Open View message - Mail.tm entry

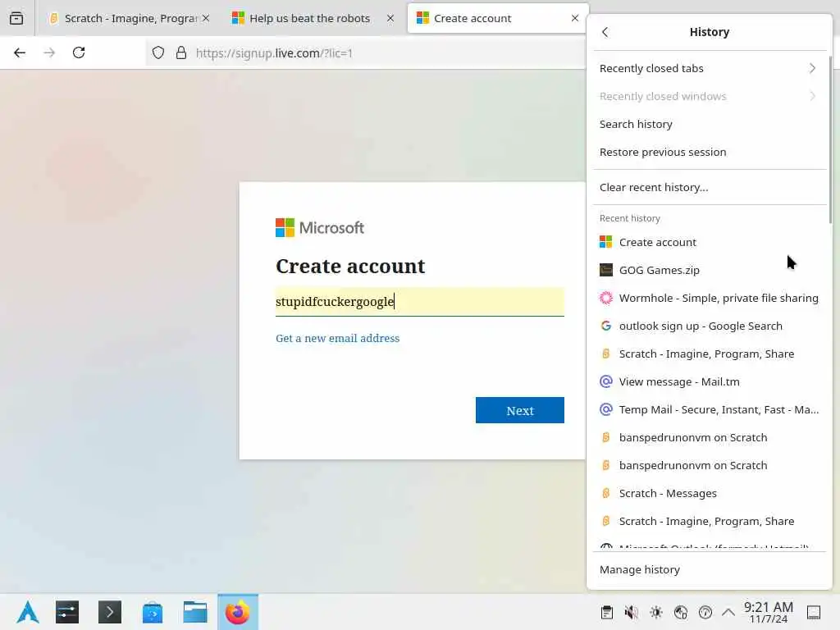pos(709,381)
